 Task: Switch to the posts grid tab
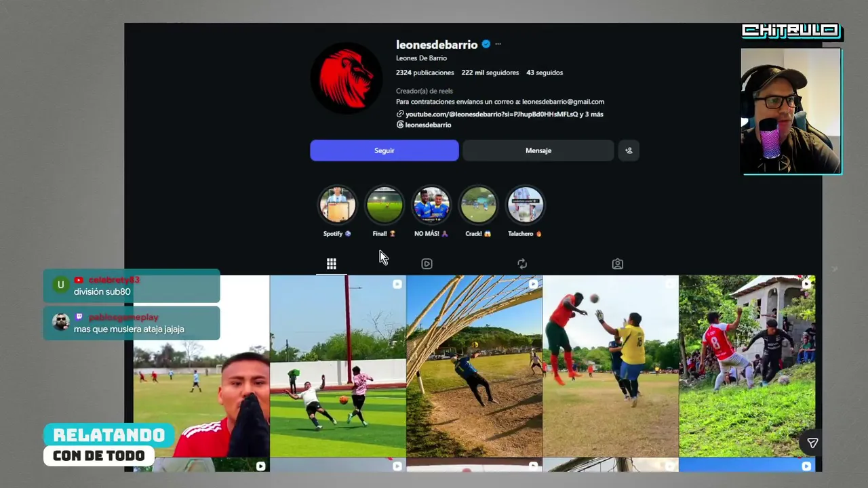(x=332, y=264)
